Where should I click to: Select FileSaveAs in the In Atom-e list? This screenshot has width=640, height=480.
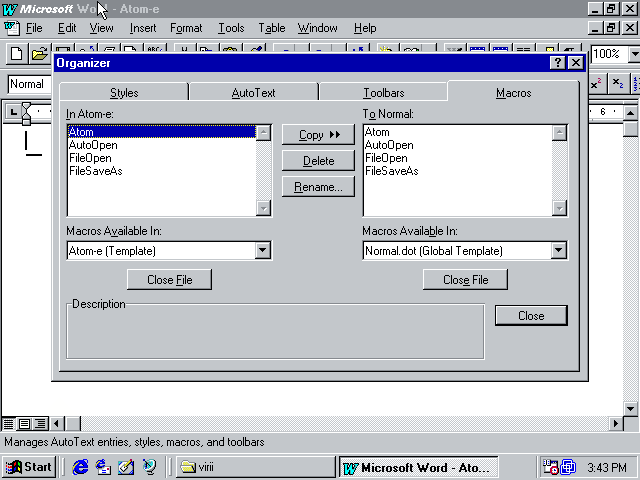point(162,171)
